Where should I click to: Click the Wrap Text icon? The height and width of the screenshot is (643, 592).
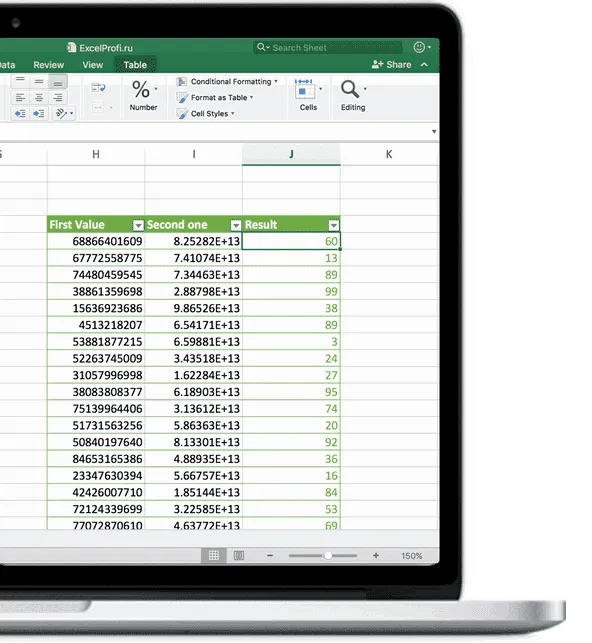pos(98,87)
